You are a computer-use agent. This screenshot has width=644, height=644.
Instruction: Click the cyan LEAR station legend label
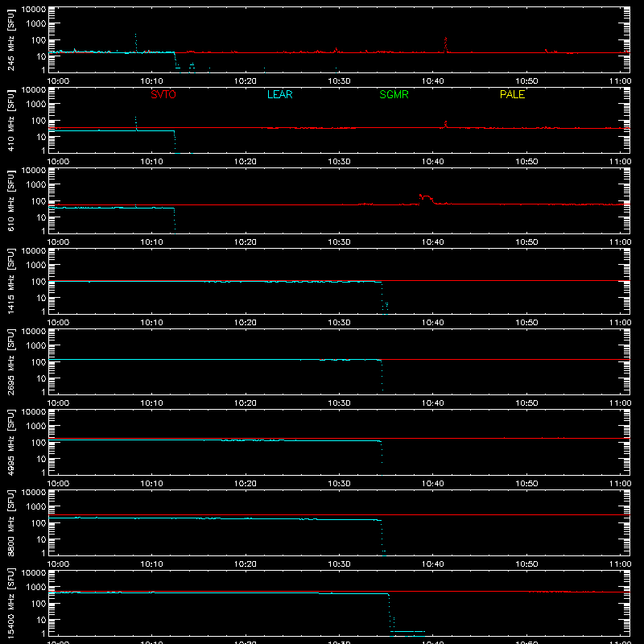(x=279, y=94)
